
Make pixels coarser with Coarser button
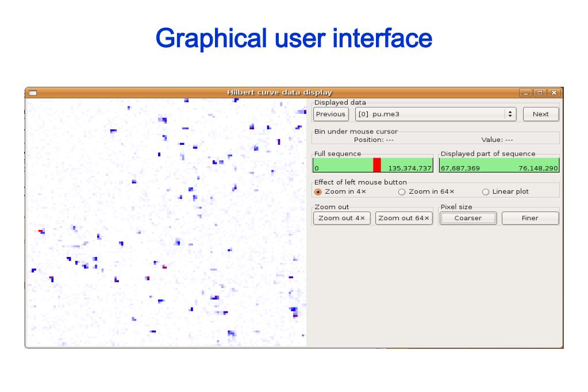[x=468, y=218]
